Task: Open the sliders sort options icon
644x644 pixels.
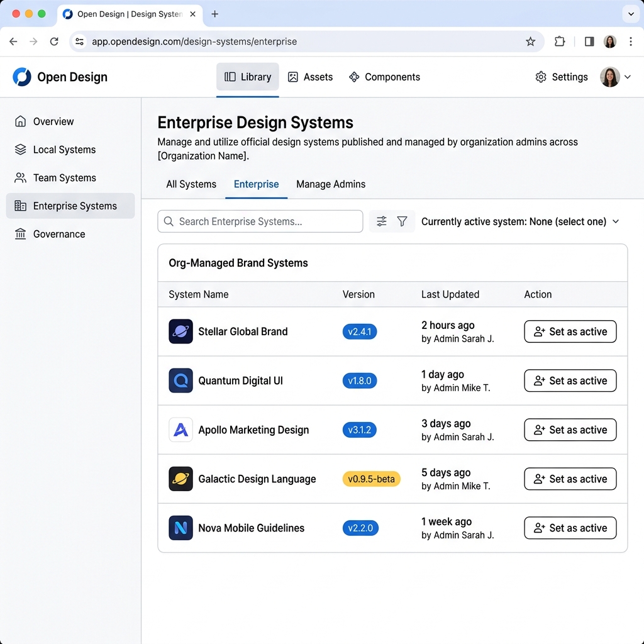Action: tap(382, 221)
